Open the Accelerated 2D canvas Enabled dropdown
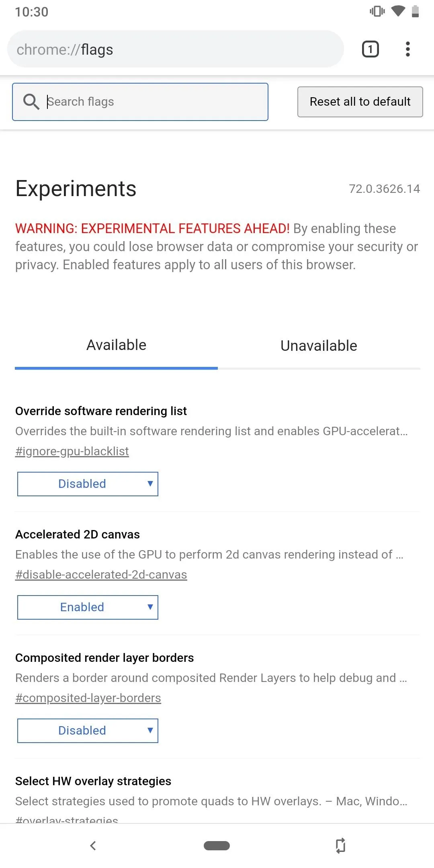This screenshot has width=434, height=868. pyautogui.click(x=88, y=607)
